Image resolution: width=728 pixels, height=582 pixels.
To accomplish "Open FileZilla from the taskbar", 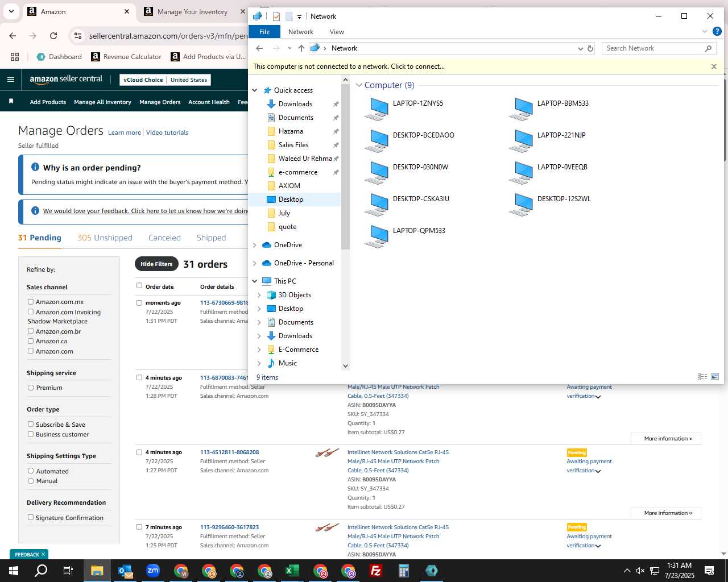I will (x=376, y=571).
